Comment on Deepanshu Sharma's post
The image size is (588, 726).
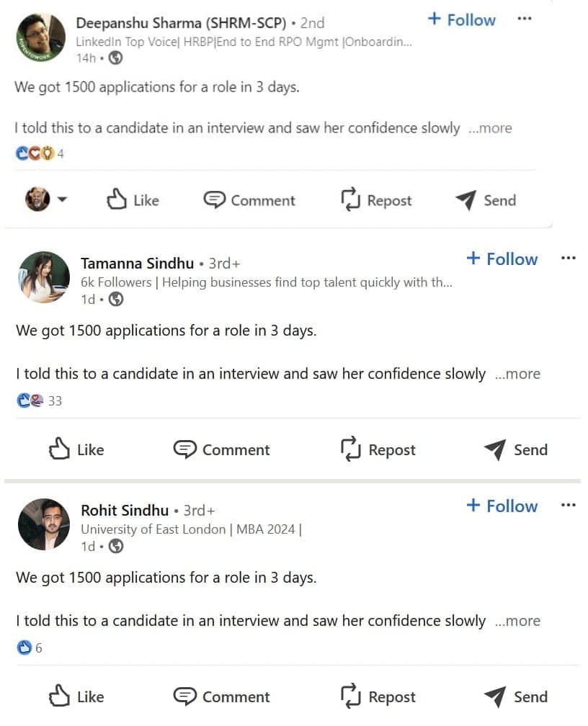pyautogui.click(x=249, y=200)
